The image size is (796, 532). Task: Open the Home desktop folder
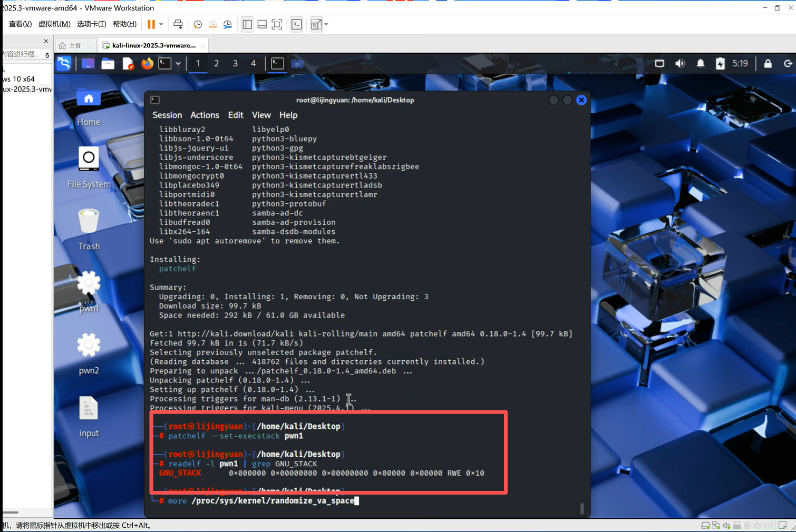[x=89, y=107]
